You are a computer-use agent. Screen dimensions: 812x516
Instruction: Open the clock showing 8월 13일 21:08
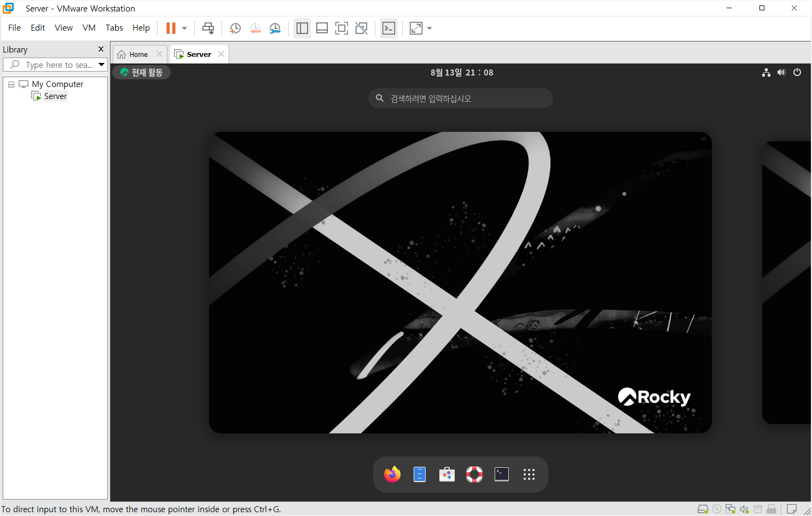[461, 72]
